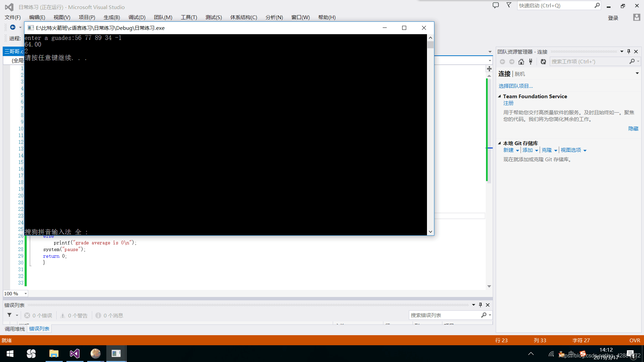The height and width of the screenshot is (362, 644).
Task: Open the 工具(T) menu
Action: point(189,17)
